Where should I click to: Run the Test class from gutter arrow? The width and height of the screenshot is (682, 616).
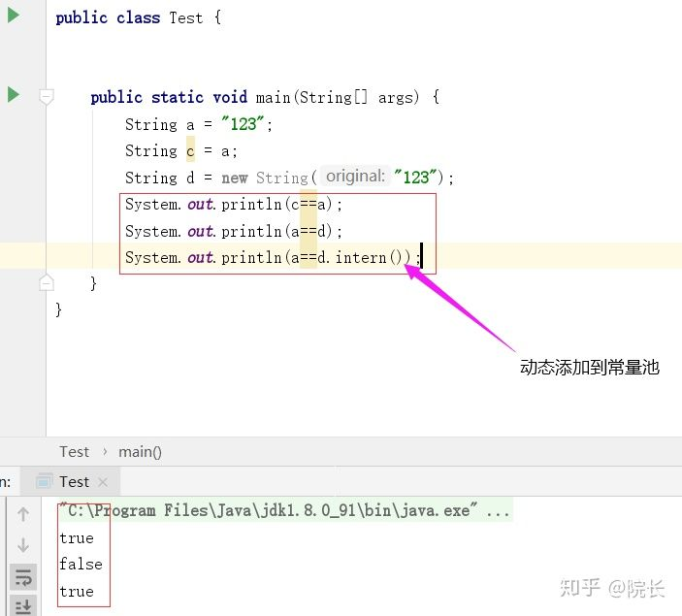[13, 16]
